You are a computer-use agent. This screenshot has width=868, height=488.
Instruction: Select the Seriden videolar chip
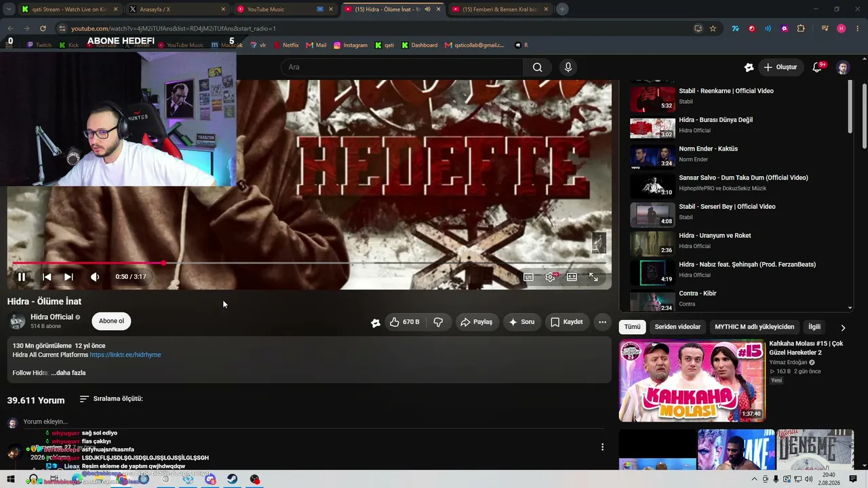[x=677, y=327]
